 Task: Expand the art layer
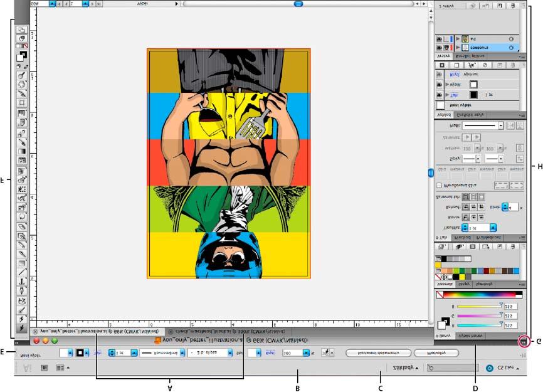(x=458, y=39)
